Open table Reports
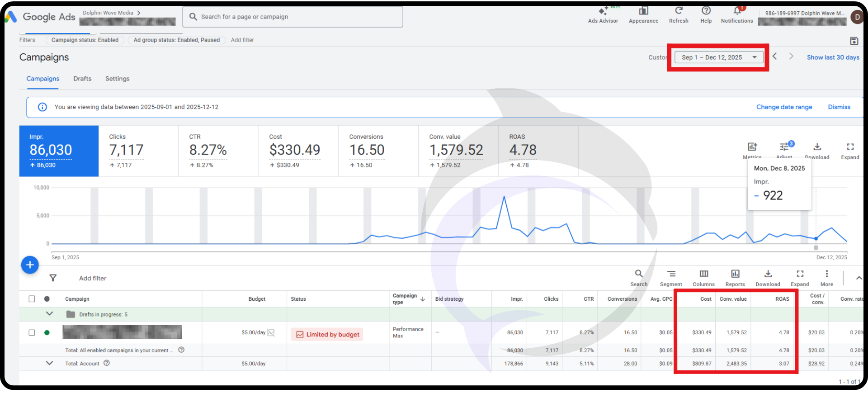This screenshot has width=868, height=393. [x=735, y=278]
